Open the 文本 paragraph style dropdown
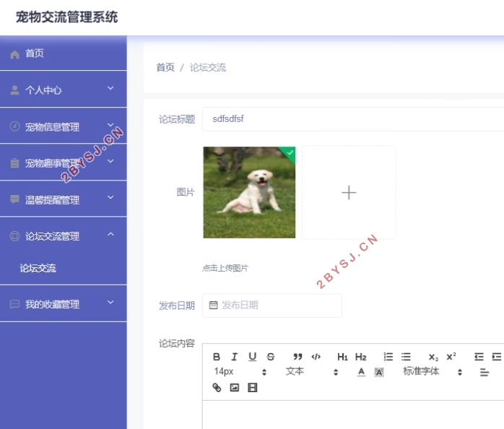 311,372
